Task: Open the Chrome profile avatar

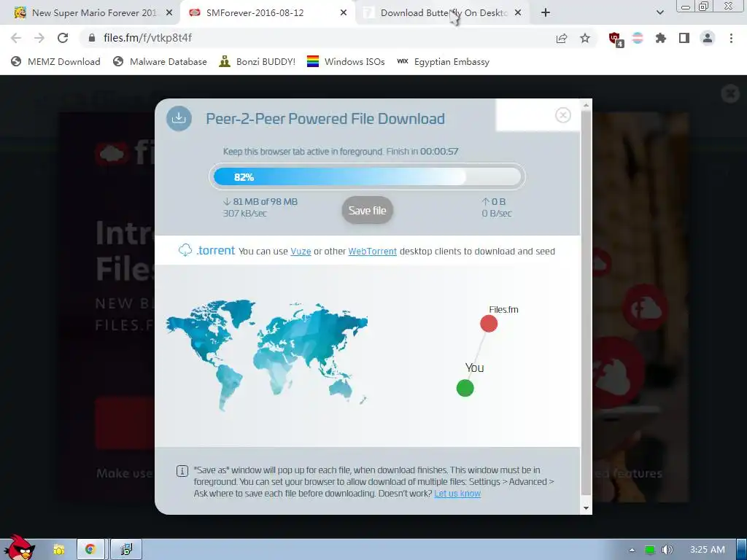Action: pyautogui.click(x=708, y=38)
